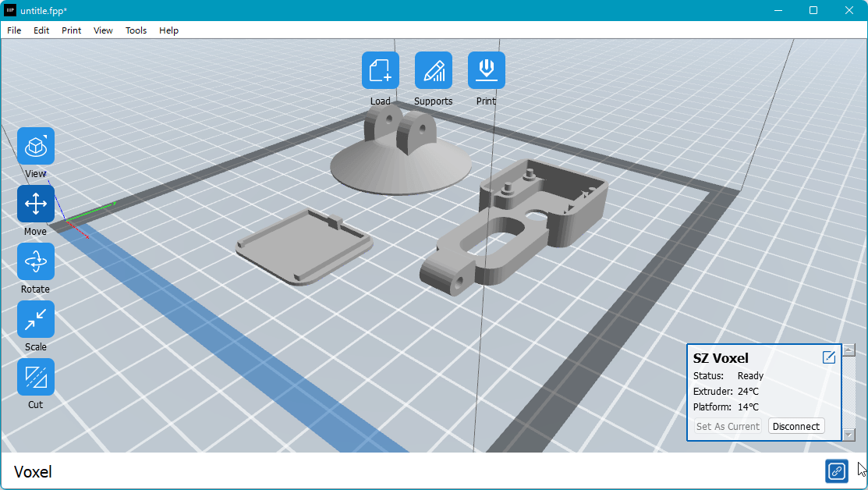This screenshot has height=490, width=868.
Task: Click the SZ Voxel printer title
Action: point(721,358)
